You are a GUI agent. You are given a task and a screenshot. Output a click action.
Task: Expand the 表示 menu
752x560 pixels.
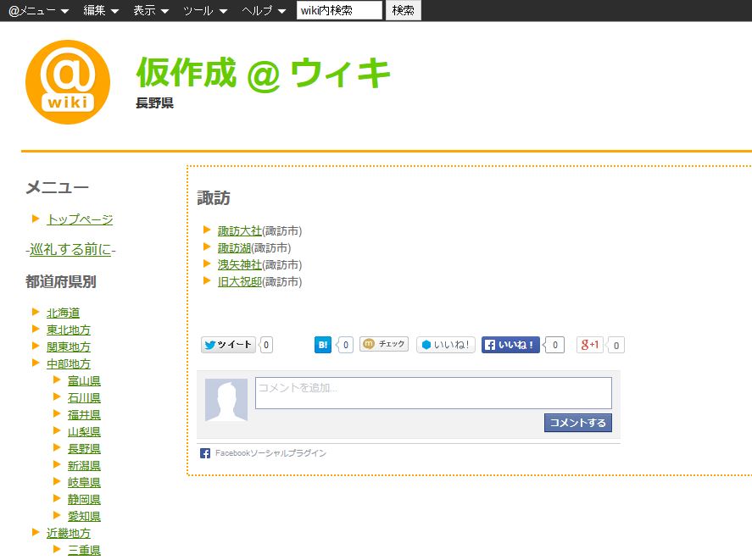click(x=151, y=10)
